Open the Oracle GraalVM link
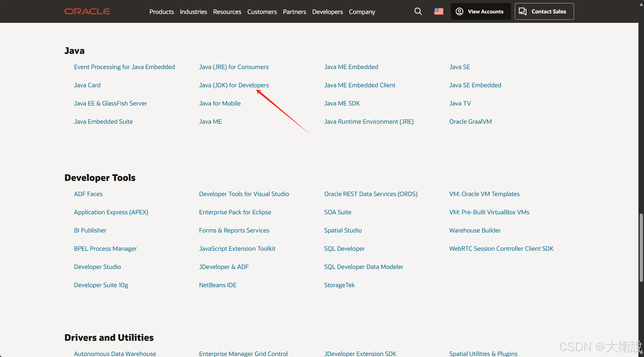The width and height of the screenshot is (644, 357). click(470, 121)
